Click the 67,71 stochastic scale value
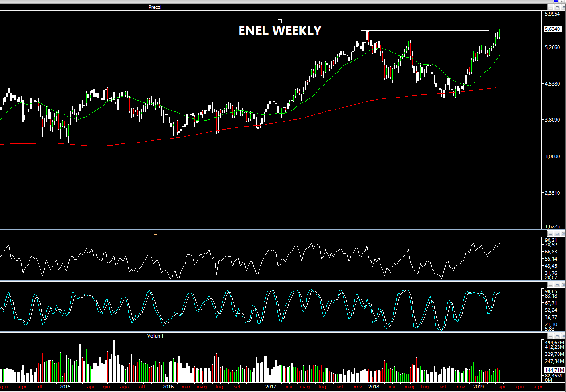The height and width of the screenshot is (392, 566). [551, 303]
